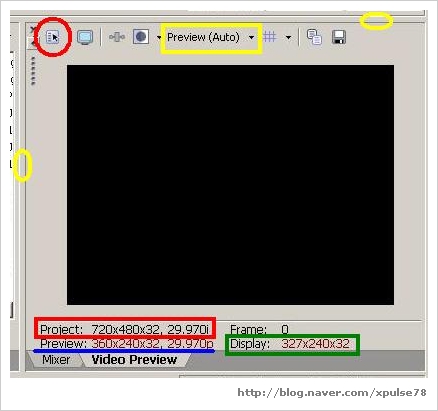438x411 pixels.
Task: Switch to the Mixer tab
Action: pyautogui.click(x=56, y=360)
